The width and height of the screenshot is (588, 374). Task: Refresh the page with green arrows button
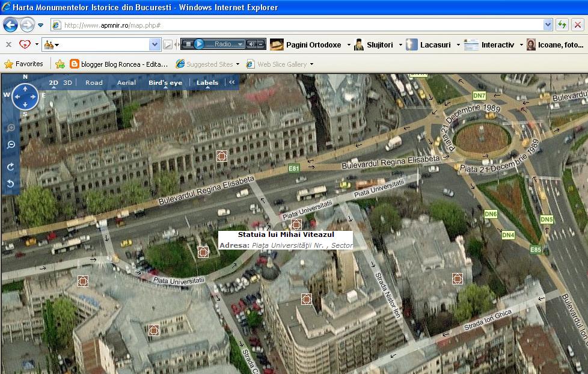coord(562,25)
